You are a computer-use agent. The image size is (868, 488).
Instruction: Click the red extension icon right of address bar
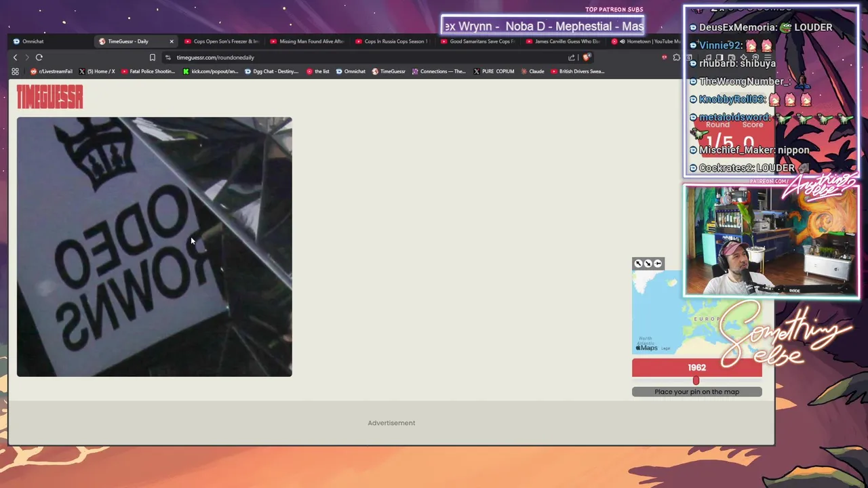pyautogui.click(x=665, y=58)
